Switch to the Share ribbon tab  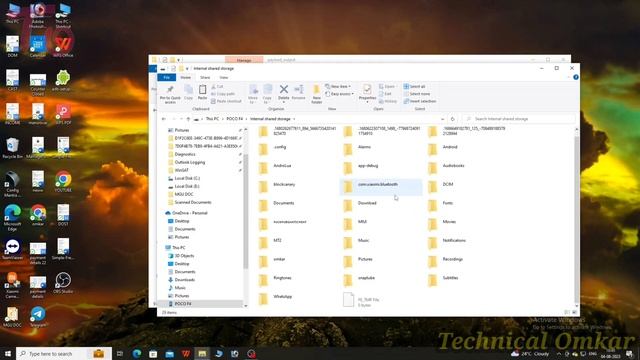pos(205,77)
